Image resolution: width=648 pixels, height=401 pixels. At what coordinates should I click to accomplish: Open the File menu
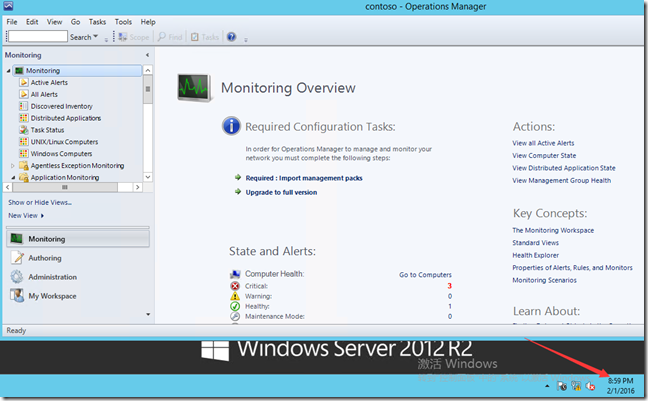[x=12, y=22]
